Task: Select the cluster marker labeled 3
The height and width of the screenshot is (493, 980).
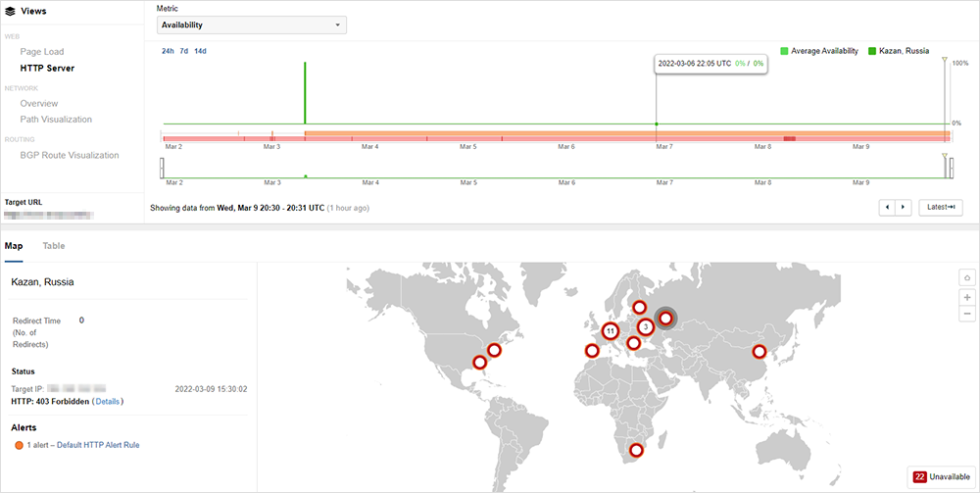Action: 645,326
